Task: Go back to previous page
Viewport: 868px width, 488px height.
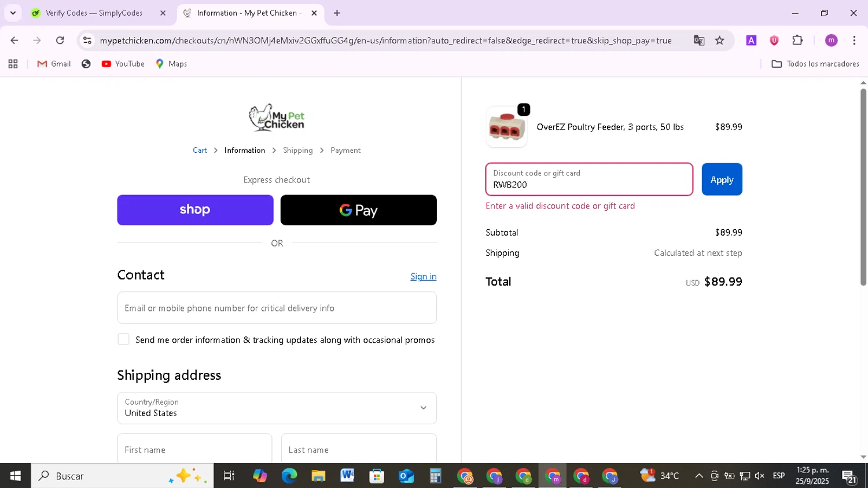Action: pyautogui.click(x=14, y=41)
